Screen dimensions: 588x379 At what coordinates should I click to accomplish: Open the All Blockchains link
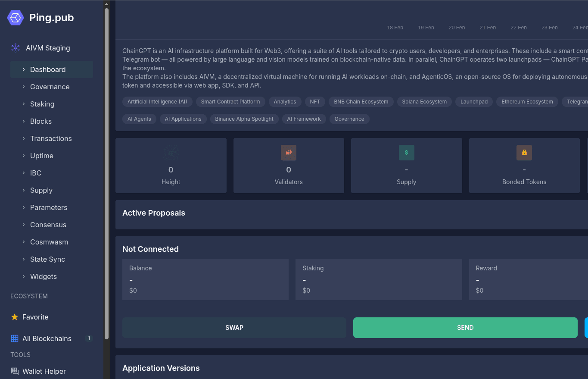pos(52,338)
